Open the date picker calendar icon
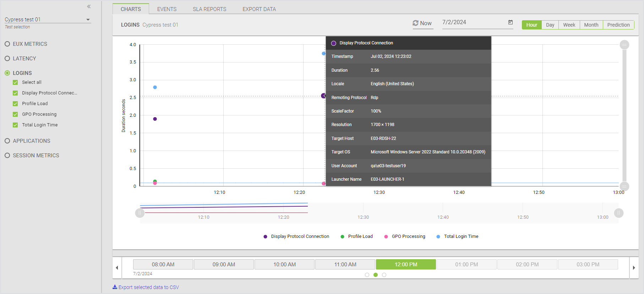The height and width of the screenshot is (294, 644). (510, 22)
